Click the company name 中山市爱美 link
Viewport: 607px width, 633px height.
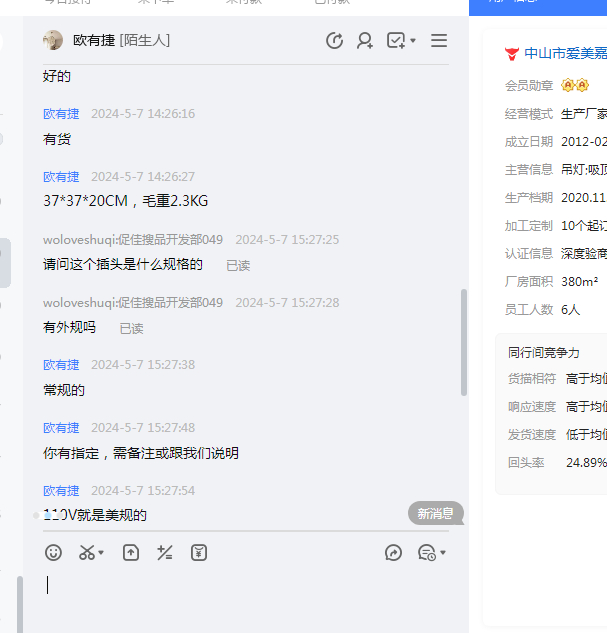point(565,53)
